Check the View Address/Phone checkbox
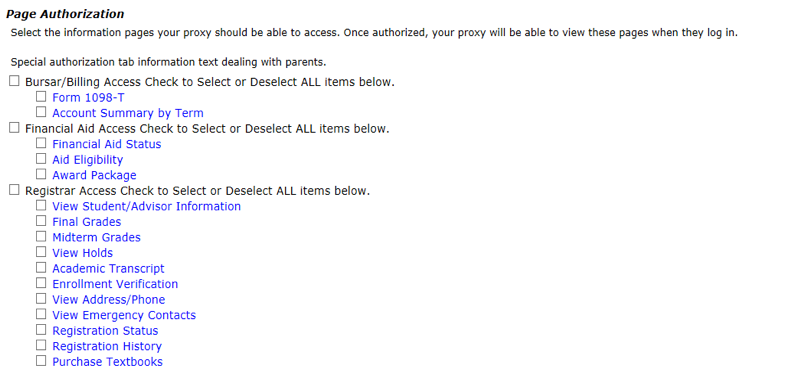The width and height of the screenshot is (795, 370). coord(41,299)
